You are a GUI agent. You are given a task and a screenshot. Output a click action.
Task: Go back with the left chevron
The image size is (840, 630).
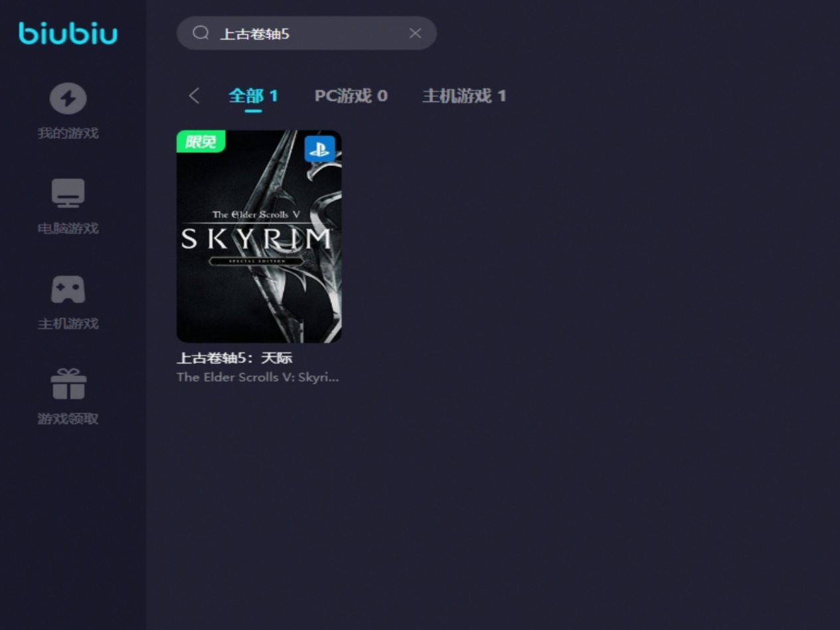(x=194, y=96)
